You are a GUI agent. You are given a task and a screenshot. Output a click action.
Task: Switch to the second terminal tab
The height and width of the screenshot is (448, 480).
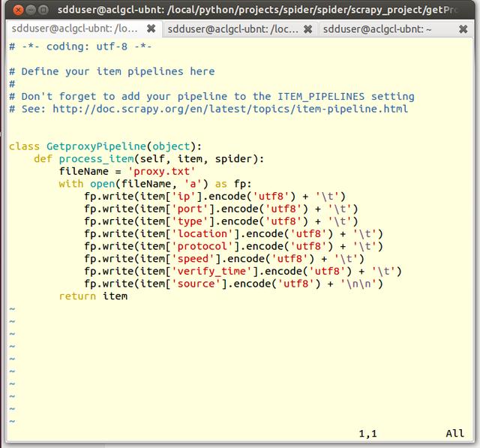(x=232, y=29)
